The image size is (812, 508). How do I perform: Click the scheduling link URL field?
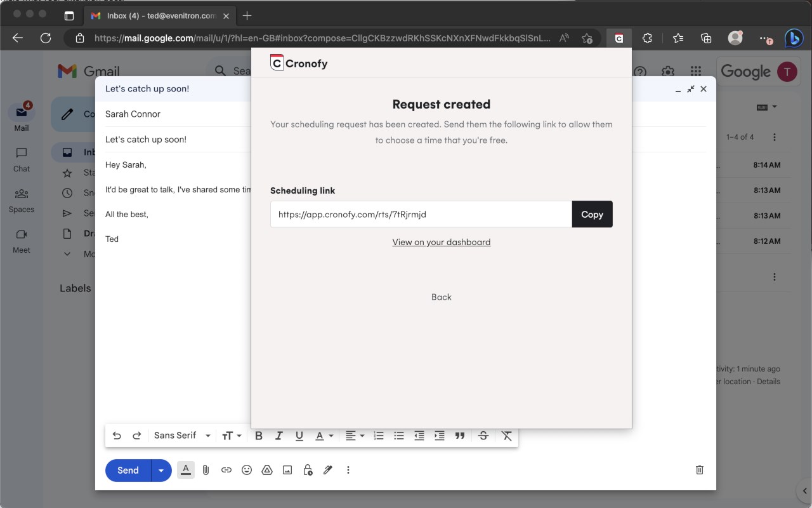click(421, 214)
